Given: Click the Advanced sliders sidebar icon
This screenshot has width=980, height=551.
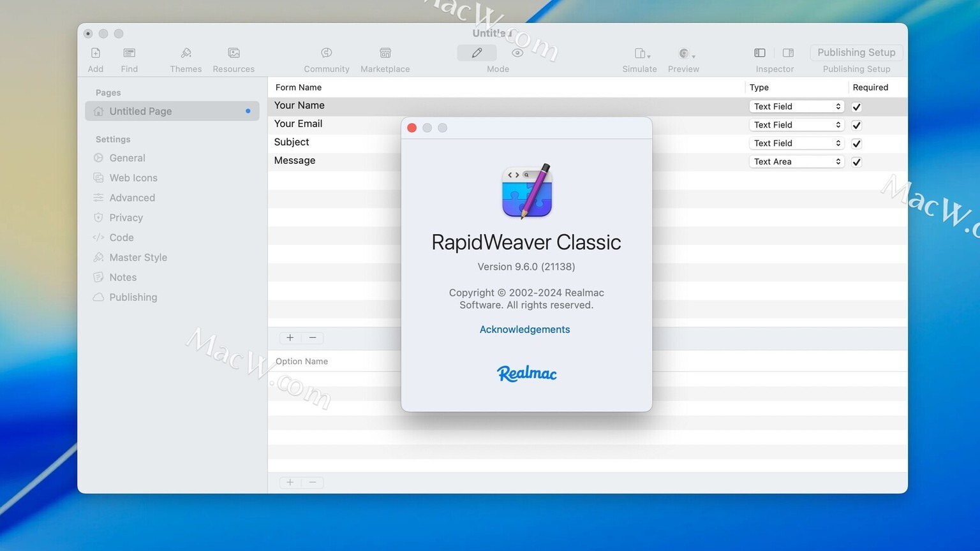Looking at the screenshot, I should click(x=98, y=198).
